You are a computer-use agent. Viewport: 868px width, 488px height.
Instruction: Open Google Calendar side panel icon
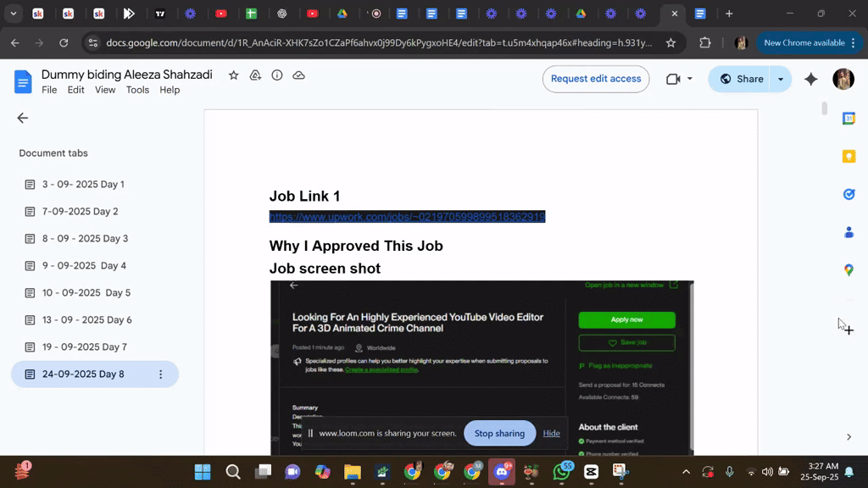click(849, 119)
